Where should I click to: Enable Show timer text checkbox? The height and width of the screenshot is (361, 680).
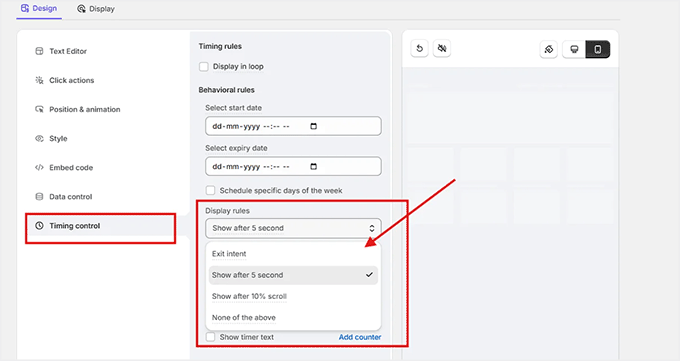(x=210, y=337)
